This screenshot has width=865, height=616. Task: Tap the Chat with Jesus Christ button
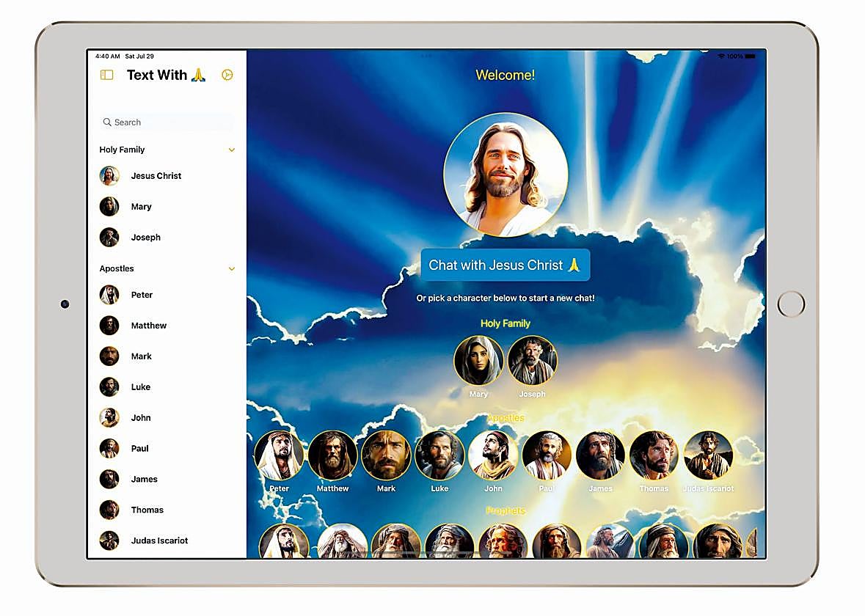(505, 265)
